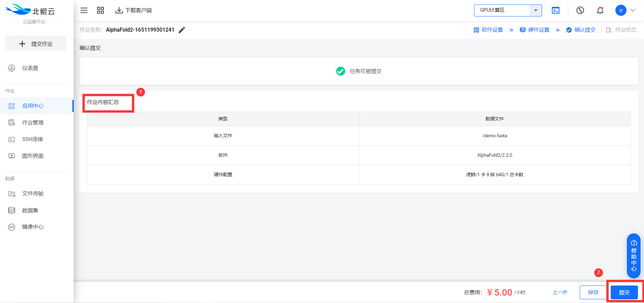Click the 软件 row label in table
644x303 pixels.
223,155
